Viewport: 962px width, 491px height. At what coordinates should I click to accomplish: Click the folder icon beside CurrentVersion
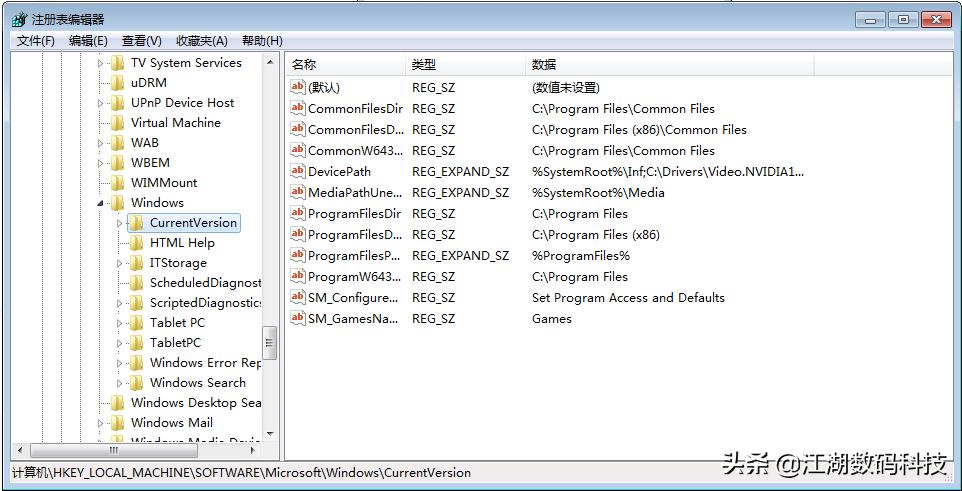pos(136,223)
